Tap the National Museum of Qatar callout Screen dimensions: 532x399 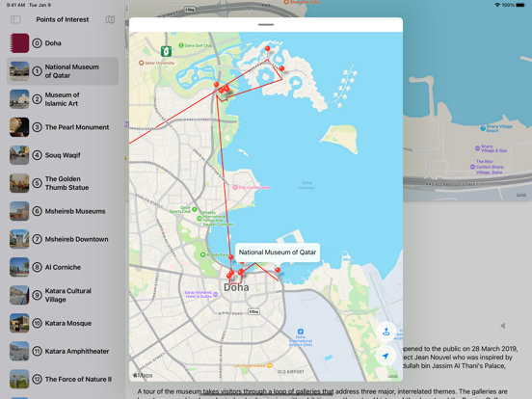coord(278,253)
